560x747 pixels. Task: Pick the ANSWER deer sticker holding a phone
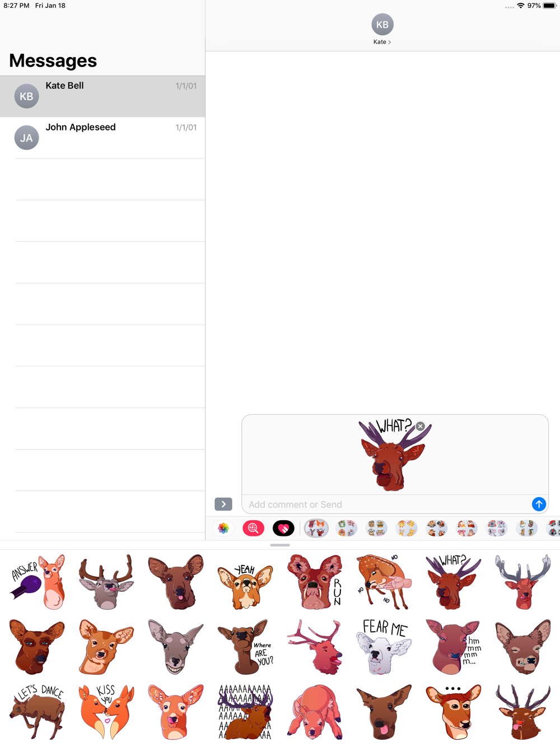tap(37, 582)
